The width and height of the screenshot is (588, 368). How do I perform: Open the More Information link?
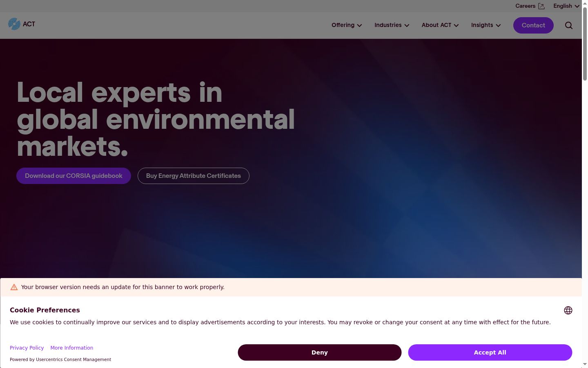pyautogui.click(x=72, y=348)
